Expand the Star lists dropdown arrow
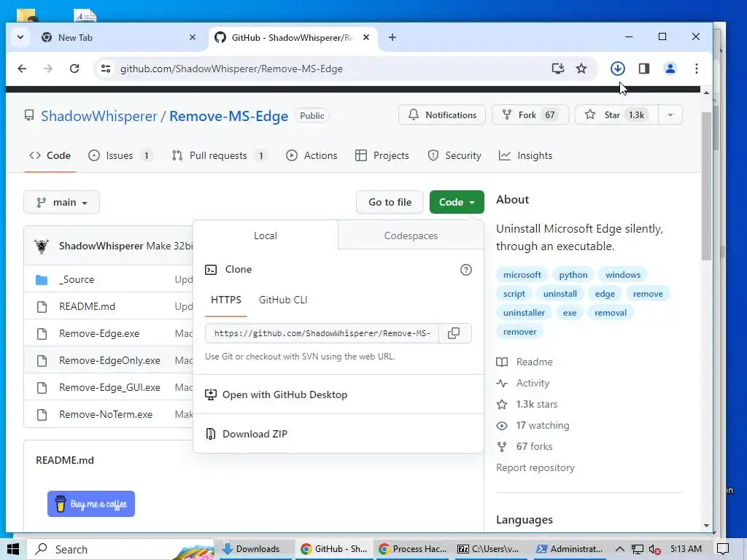The height and width of the screenshot is (560, 747). (670, 114)
